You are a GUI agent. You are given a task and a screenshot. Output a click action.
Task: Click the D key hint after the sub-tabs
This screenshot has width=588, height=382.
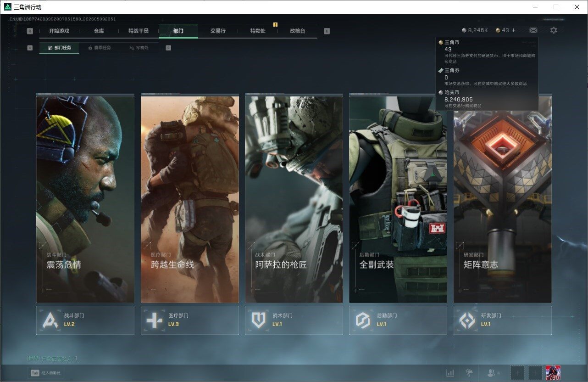coord(168,48)
